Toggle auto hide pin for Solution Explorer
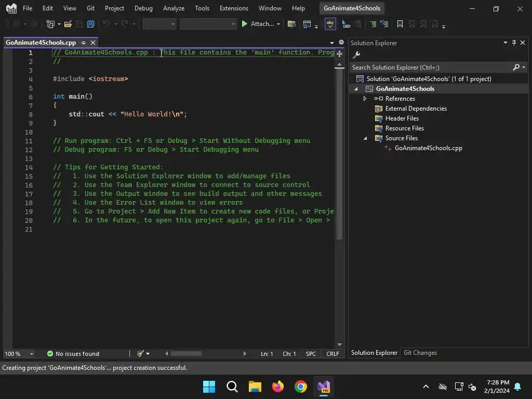 click(514, 43)
